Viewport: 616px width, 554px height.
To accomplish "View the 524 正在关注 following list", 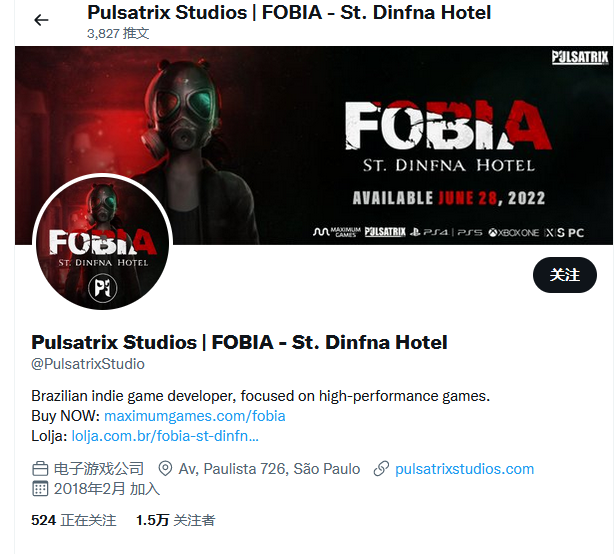I will pyautogui.click(x=73, y=520).
